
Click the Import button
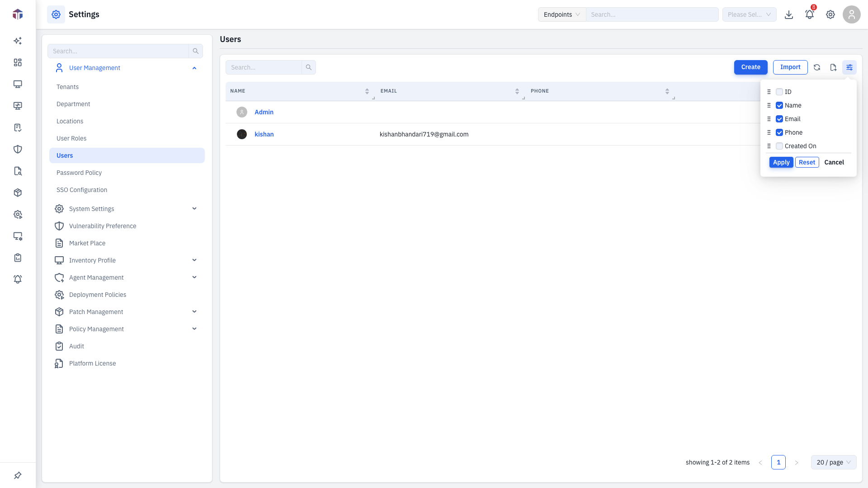coord(790,67)
